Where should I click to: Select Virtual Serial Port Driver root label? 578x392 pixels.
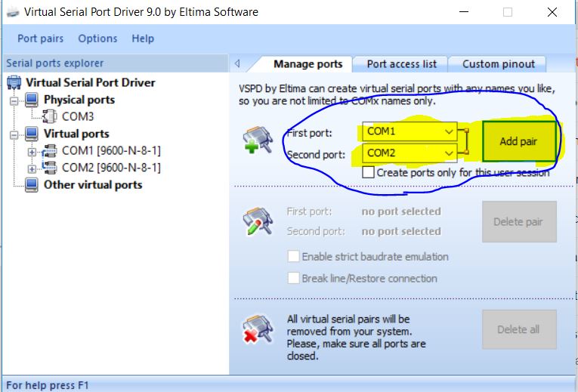(x=91, y=82)
